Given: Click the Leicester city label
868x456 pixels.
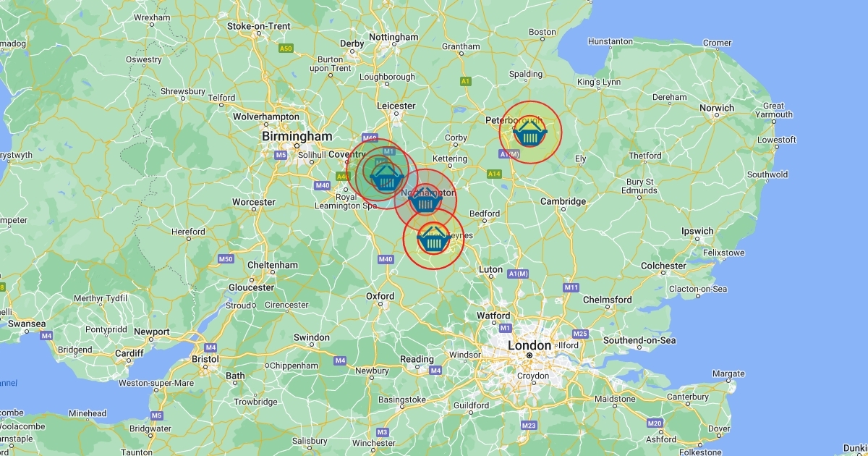Looking at the screenshot, I should pyautogui.click(x=396, y=106).
